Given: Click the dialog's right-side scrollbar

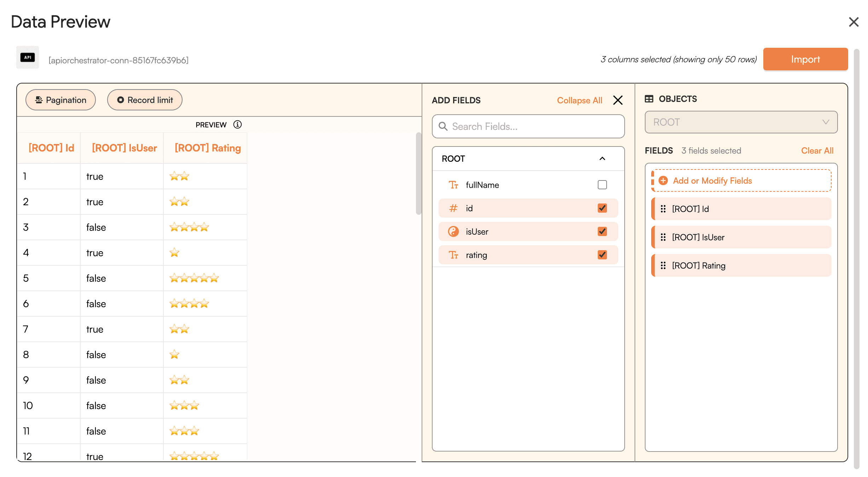Looking at the screenshot, I should 856,258.
